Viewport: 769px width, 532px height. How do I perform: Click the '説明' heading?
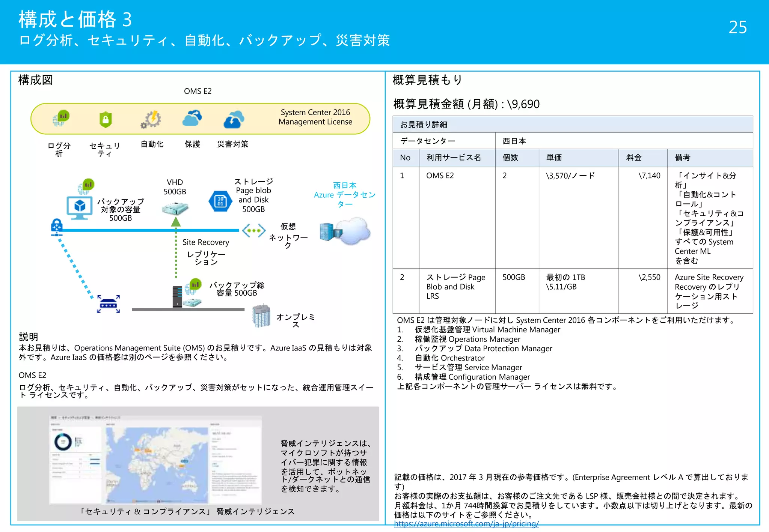coord(28,337)
